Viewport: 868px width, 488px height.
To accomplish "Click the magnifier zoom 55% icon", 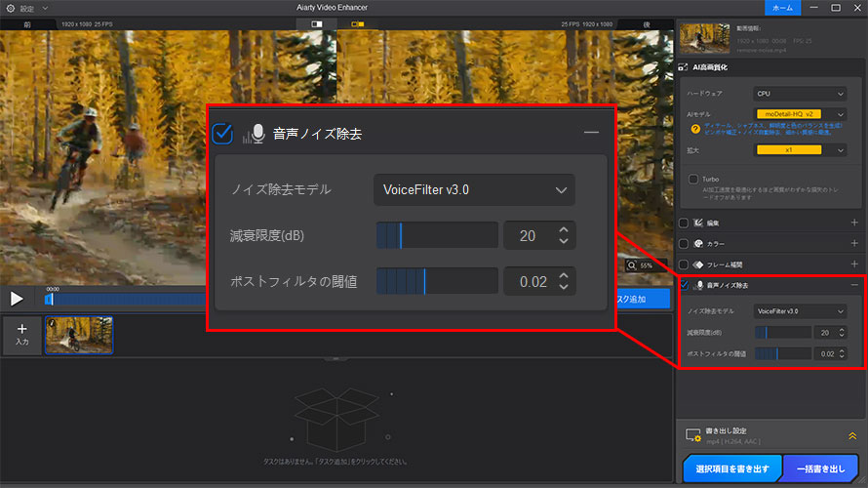I will pyautogui.click(x=633, y=265).
